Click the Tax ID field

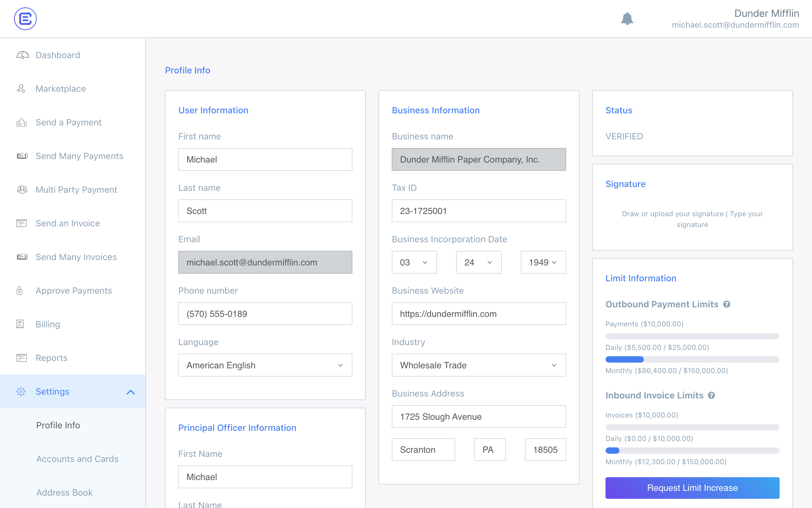point(478,211)
